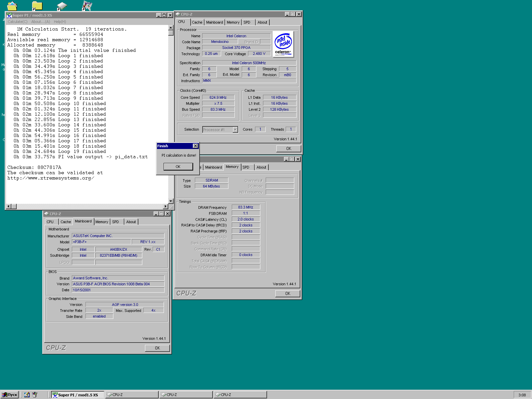Screen dimensions: 532x399
Task: Close the Finish dialog with X
Action: (x=196, y=146)
